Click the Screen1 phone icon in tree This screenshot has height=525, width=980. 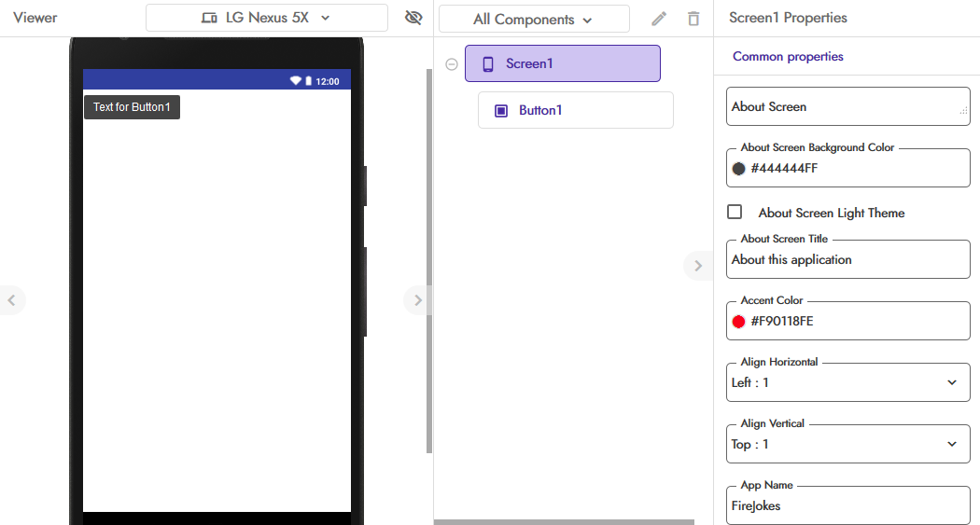tap(487, 64)
